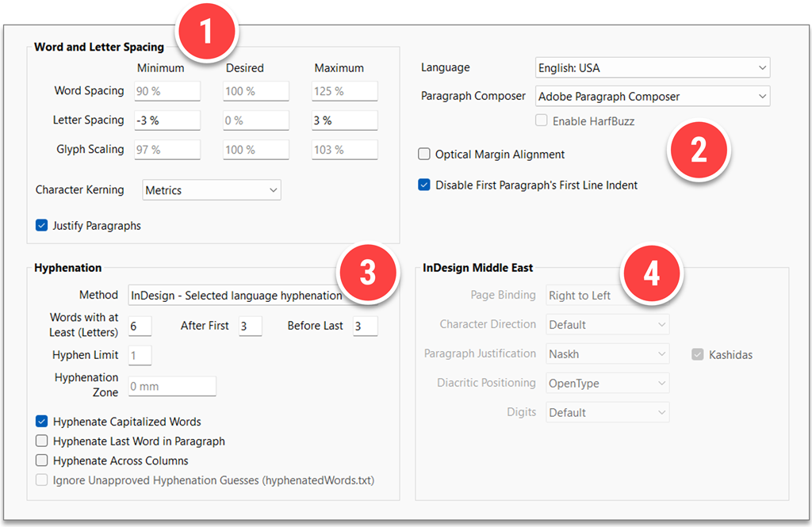Tick the Enable HarfBuzz checkbox
Image resolution: width=812 pixels, height=527 pixels.
pyautogui.click(x=541, y=120)
